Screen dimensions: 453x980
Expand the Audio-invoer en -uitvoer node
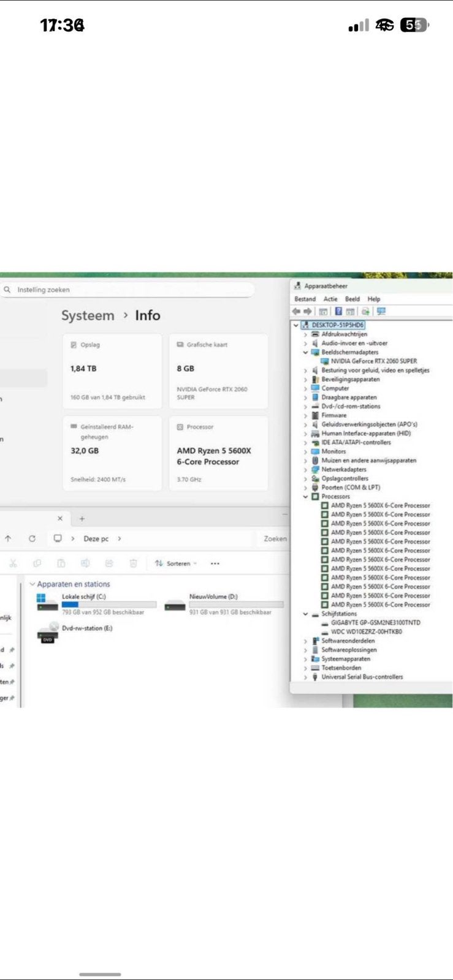click(x=305, y=344)
